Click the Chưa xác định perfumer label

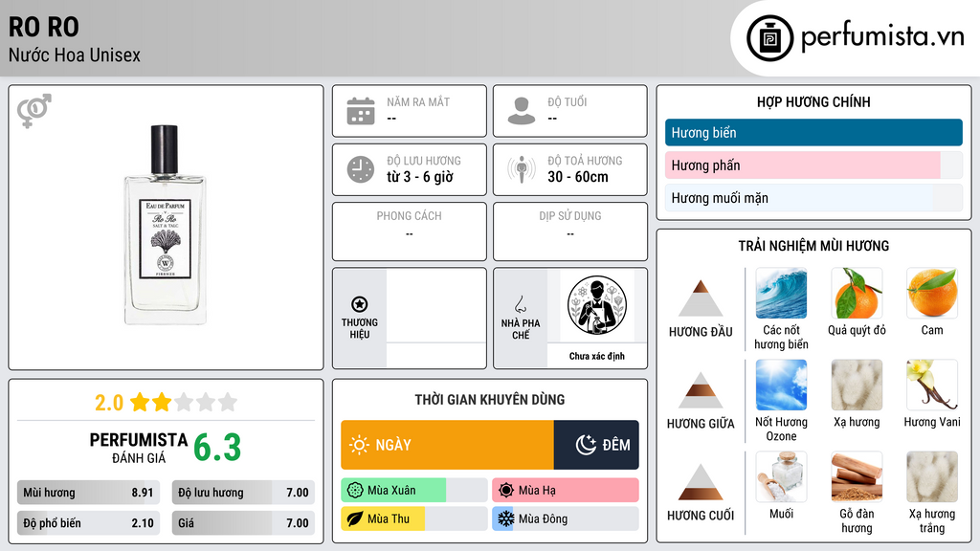(597, 356)
